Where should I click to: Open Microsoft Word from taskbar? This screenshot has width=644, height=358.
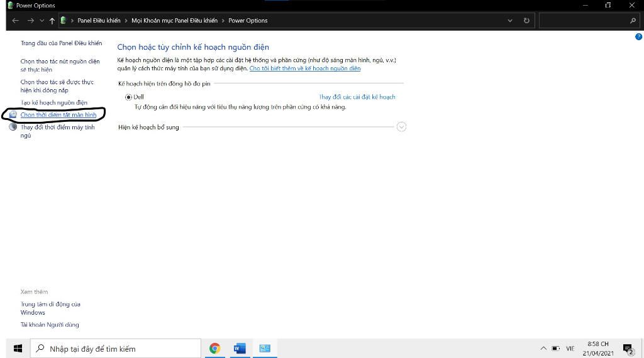(x=240, y=349)
